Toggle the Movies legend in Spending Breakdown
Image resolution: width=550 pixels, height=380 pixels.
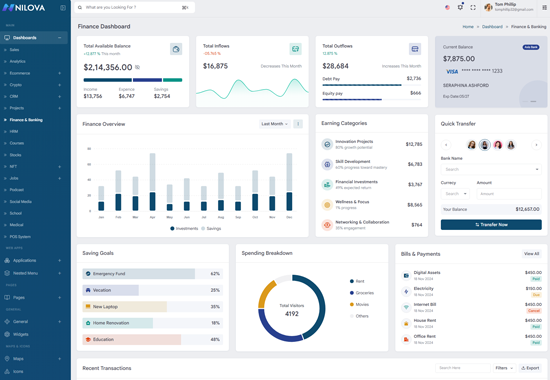359,304
